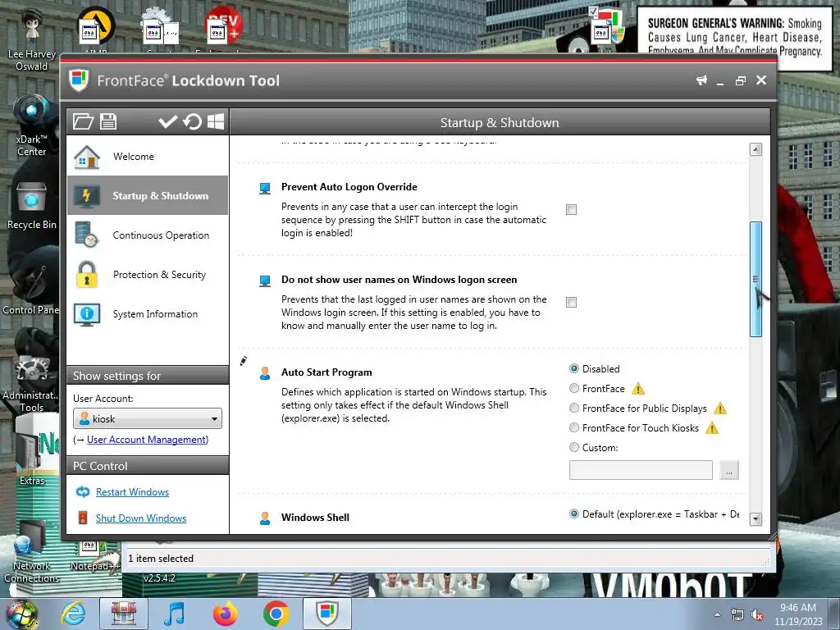Browse for custom program with ellipsis button
Viewport: 840px width, 630px height.
[728, 470]
